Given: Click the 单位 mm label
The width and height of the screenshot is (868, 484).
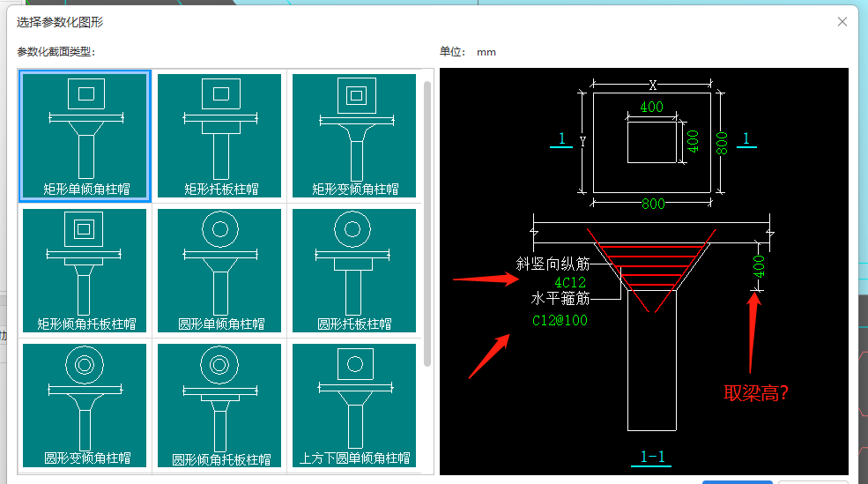Looking at the screenshot, I should 468,52.
